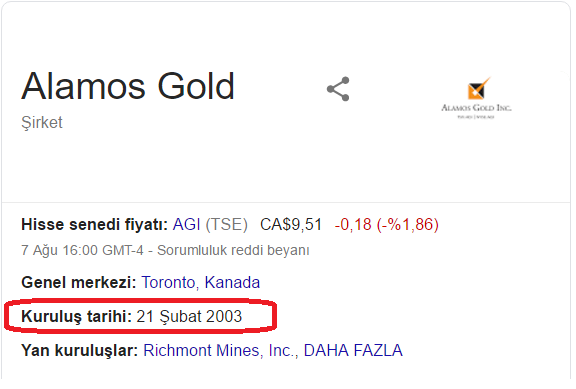Click the 7 Ağu 16:00 GMT-4 timestamp
The image size is (576, 389).
(x=82, y=251)
